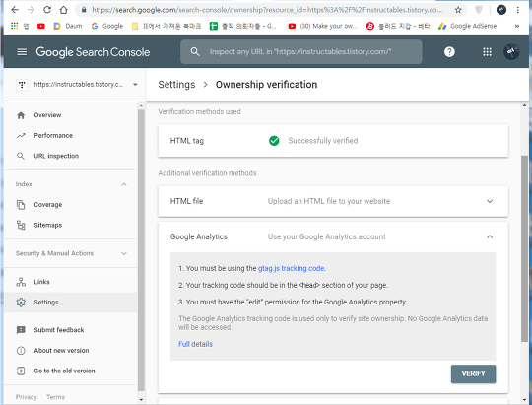Image resolution: width=532 pixels, height=405 pixels.
Task: Click the Settings gear icon in sidebar
Action: click(x=21, y=303)
